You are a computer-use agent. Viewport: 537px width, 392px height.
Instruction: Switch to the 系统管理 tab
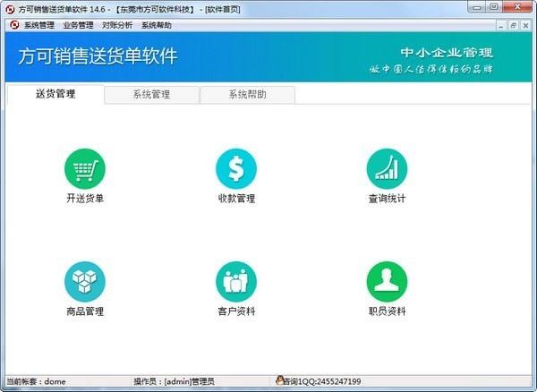pos(151,95)
